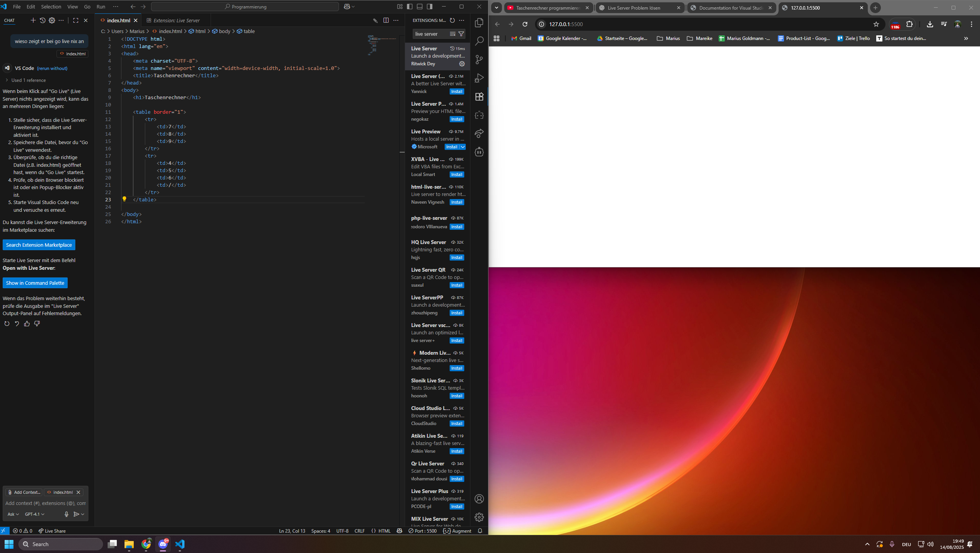Open notifications bell in status bar
Viewport: 980px width, 553px height.
[x=480, y=531]
